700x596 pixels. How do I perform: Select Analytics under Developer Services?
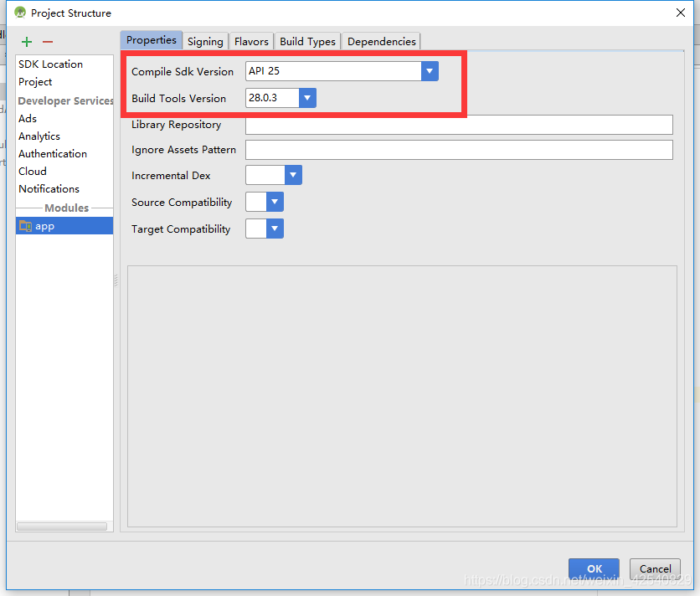click(x=64, y=136)
